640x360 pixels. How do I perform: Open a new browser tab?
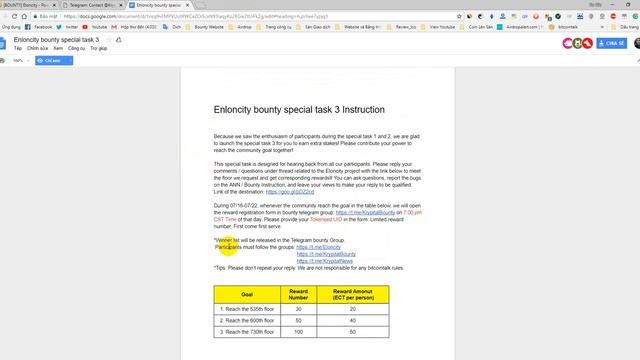coord(201,5)
